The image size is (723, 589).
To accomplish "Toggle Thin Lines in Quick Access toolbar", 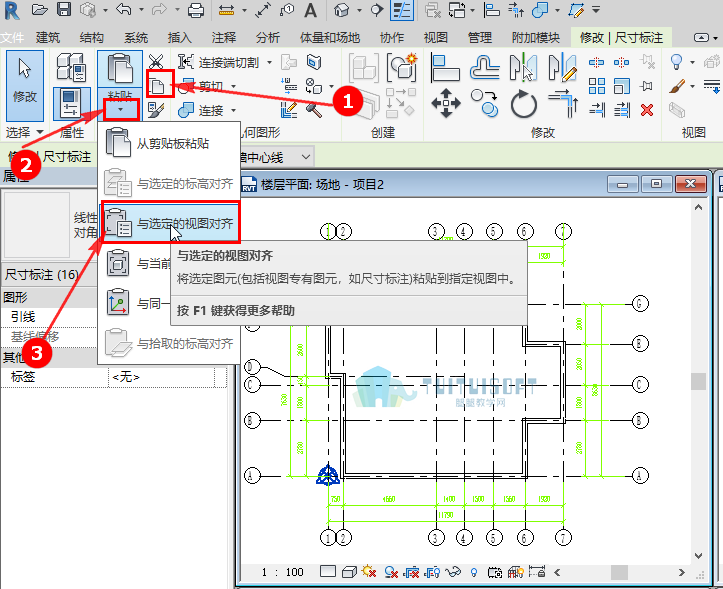I will tap(402, 10).
